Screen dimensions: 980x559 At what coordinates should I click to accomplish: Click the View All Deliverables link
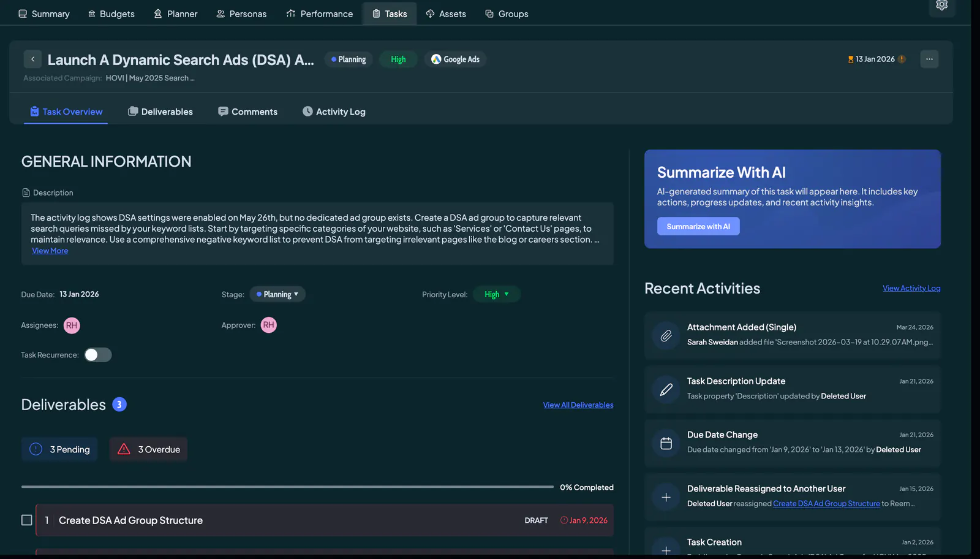(578, 405)
